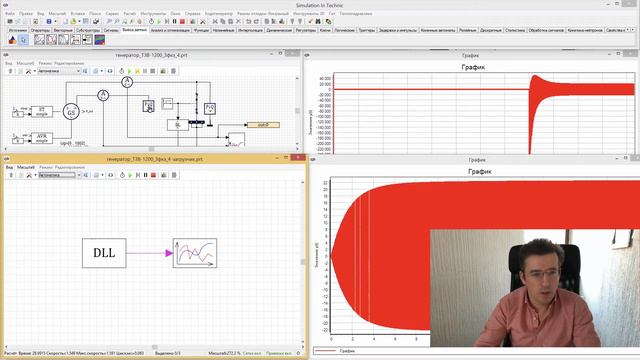Open the Файл menu

9,13
